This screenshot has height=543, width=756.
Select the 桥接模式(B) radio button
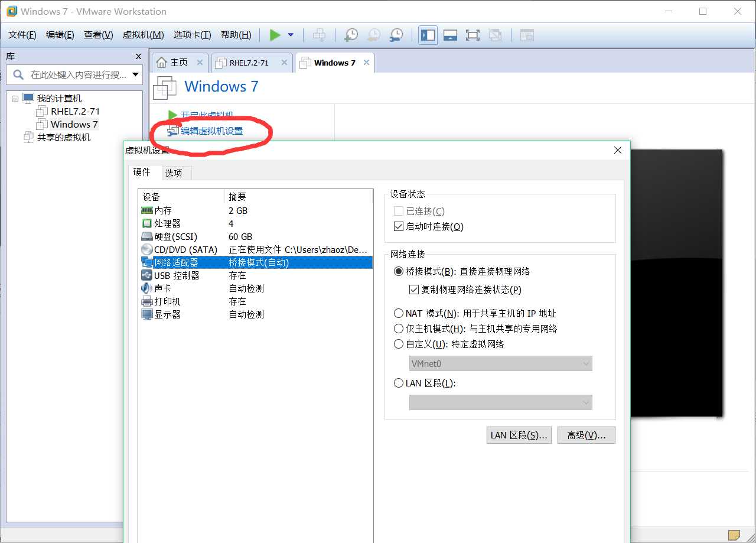pos(399,271)
